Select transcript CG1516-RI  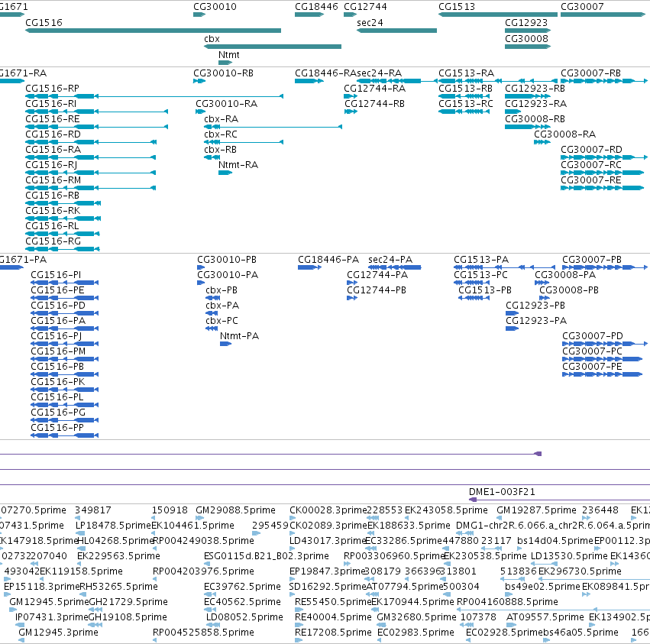51,104
